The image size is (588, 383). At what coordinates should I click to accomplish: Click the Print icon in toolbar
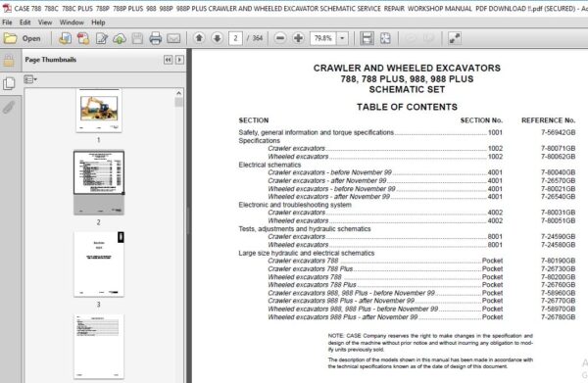pos(155,38)
